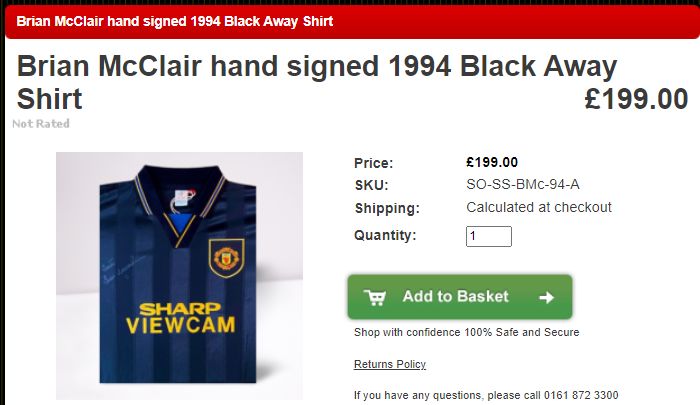This screenshot has height=405, width=700.
Task: Open the Brian McClair shirt product thumbnail
Action: click(179, 276)
